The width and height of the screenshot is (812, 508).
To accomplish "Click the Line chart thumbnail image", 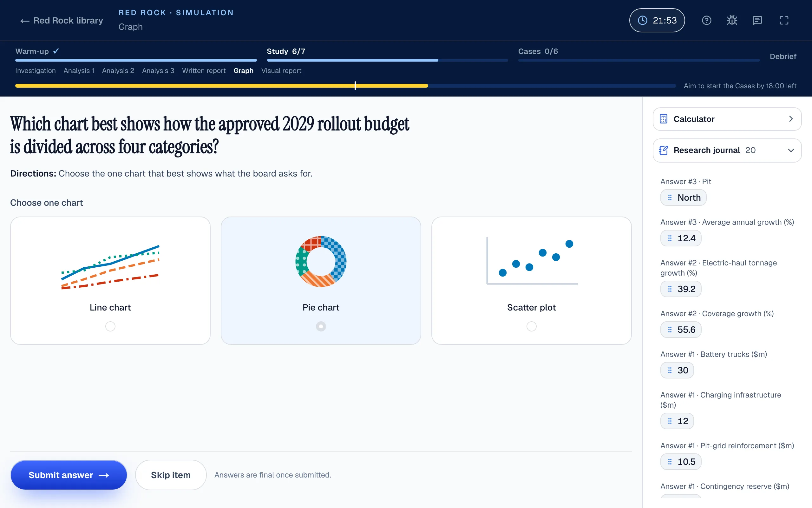I will (110, 267).
